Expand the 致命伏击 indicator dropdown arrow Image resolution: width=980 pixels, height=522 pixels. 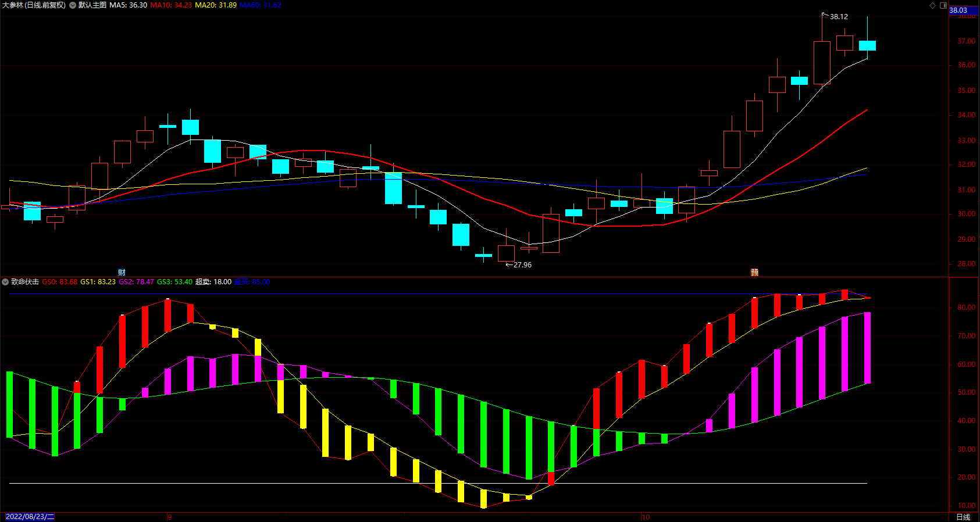pyautogui.click(x=5, y=282)
